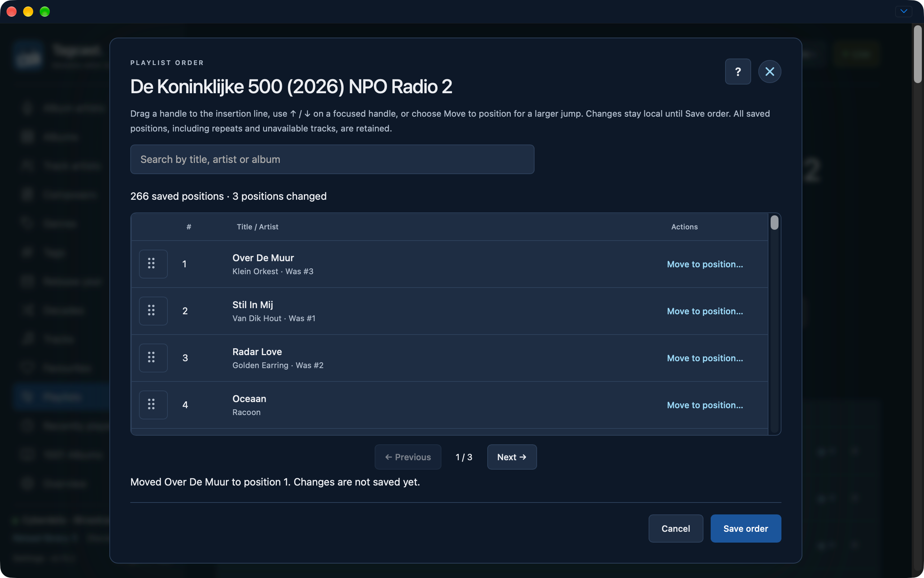This screenshot has width=924, height=578.
Task: Click Move to position for Stil In Mij
Action: click(705, 311)
